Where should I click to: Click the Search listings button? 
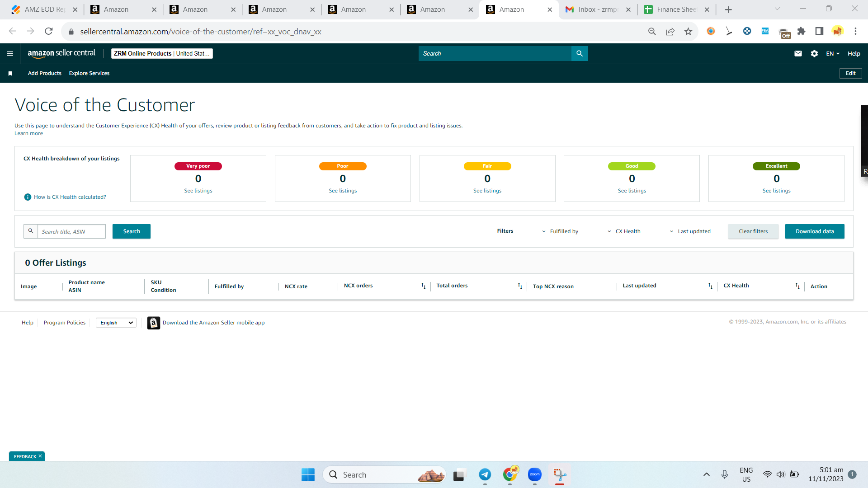click(132, 231)
